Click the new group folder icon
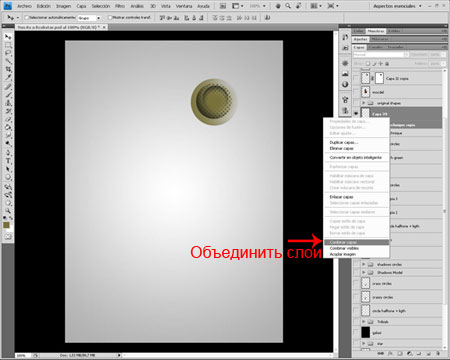 [419, 353]
